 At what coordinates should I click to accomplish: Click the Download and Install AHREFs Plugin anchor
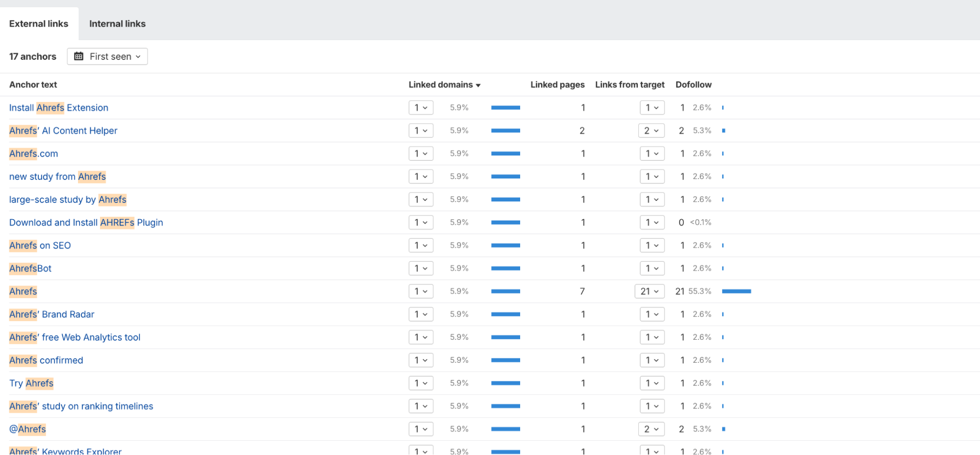click(x=86, y=223)
